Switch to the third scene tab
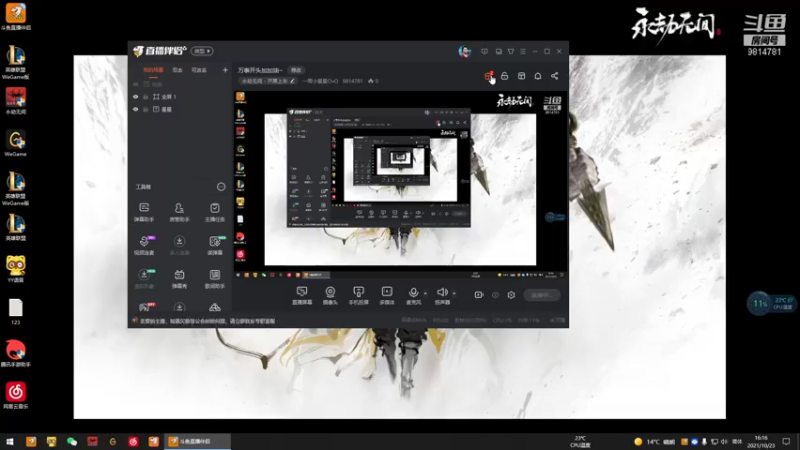This screenshot has width=800, height=450. click(x=199, y=70)
